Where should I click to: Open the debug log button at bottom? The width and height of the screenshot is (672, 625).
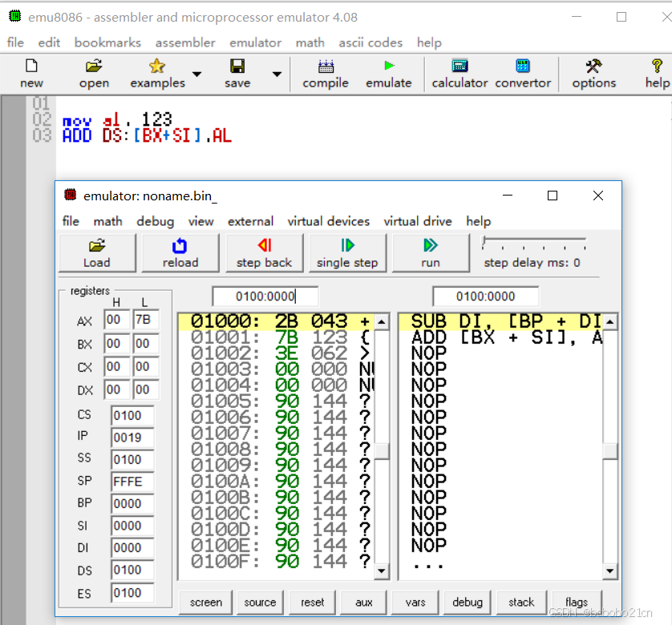[x=468, y=603]
